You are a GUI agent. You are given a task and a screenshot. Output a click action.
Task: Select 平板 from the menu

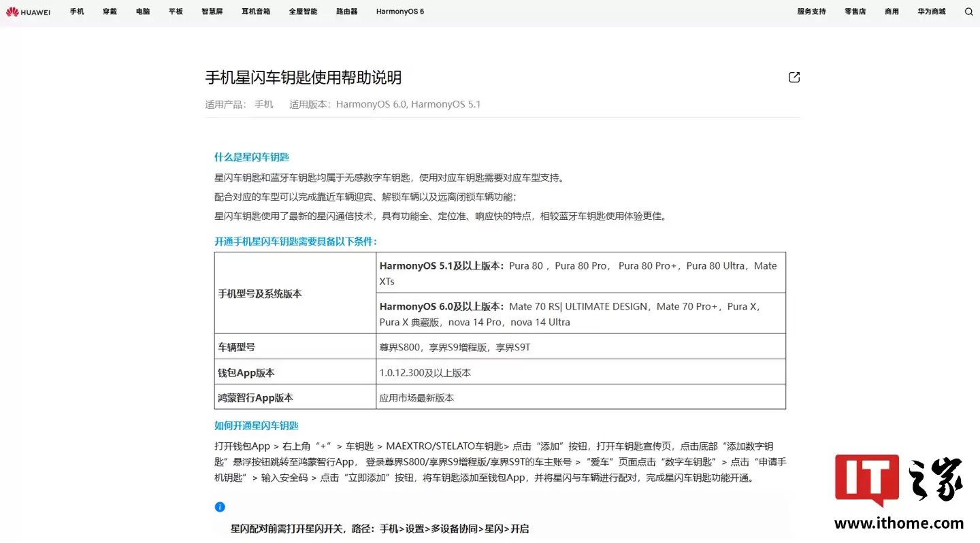click(x=175, y=12)
